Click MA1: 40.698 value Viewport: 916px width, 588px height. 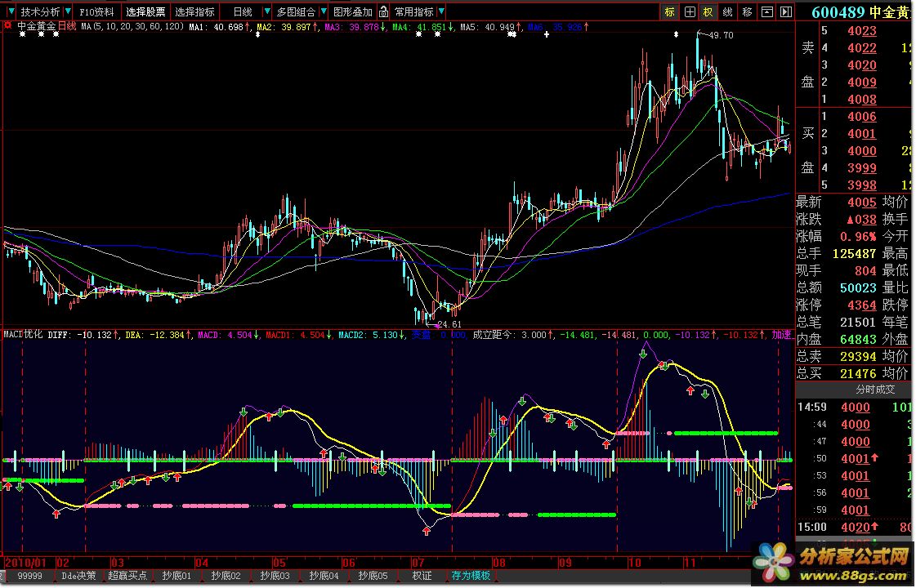click(218, 27)
